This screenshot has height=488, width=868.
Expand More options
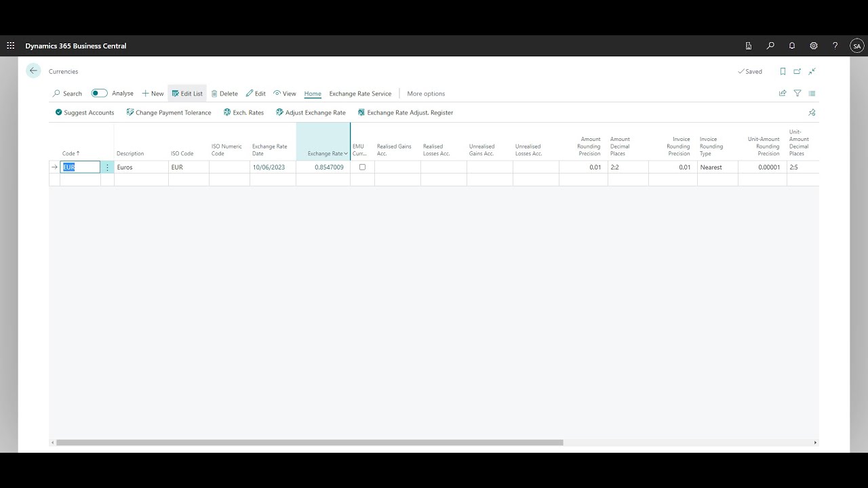point(426,94)
